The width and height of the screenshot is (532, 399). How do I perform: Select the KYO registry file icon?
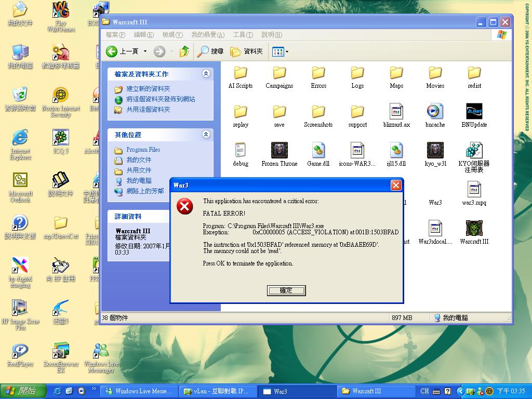tap(474, 150)
